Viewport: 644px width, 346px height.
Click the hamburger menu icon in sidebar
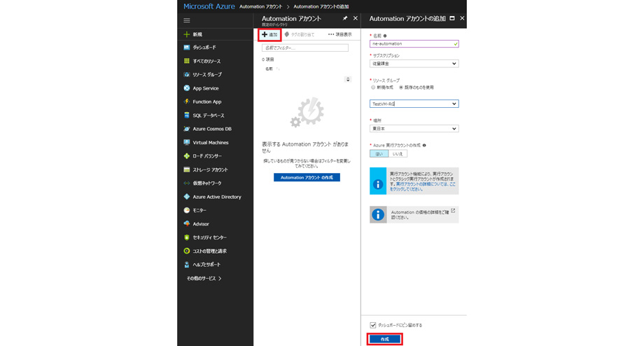tap(187, 20)
